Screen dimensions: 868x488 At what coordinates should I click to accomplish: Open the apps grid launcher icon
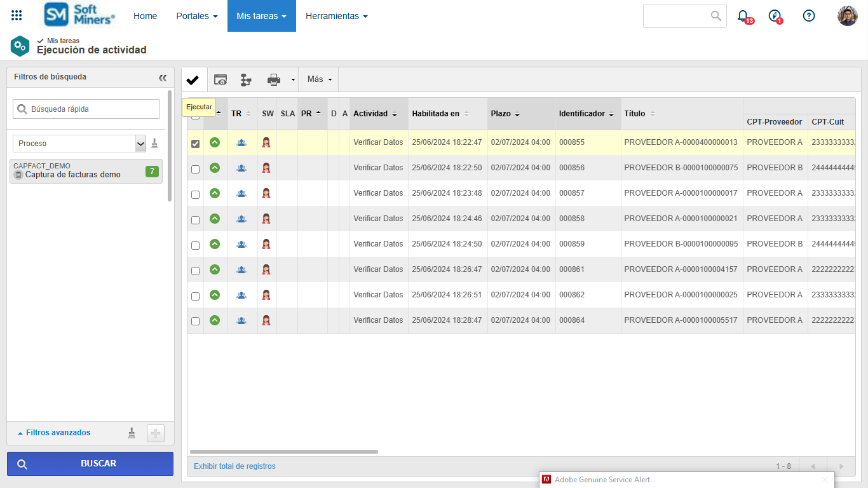point(17,16)
